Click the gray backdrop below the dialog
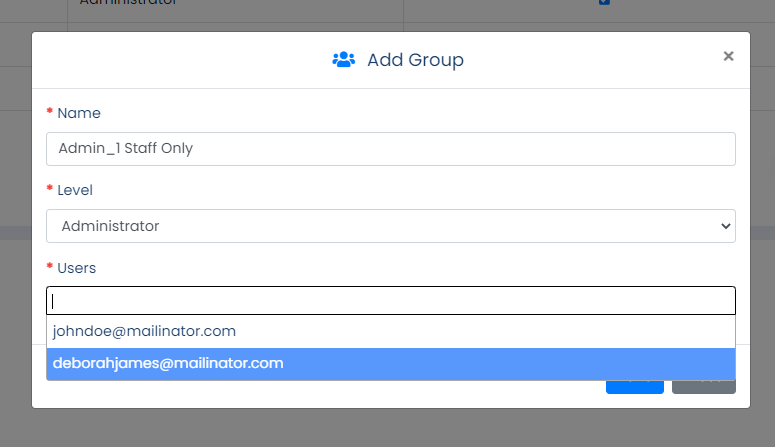This screenshot has height=447, width=775. point(388,428)
